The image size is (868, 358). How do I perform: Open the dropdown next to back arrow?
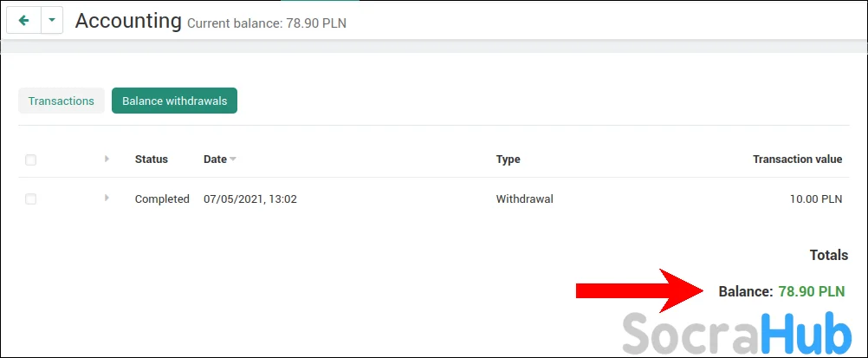[x=52, y=21]
